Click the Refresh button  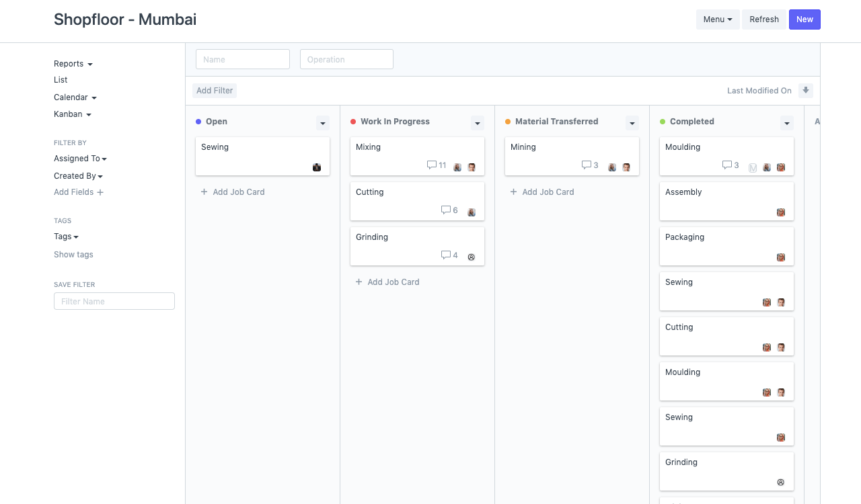(764, 19)
